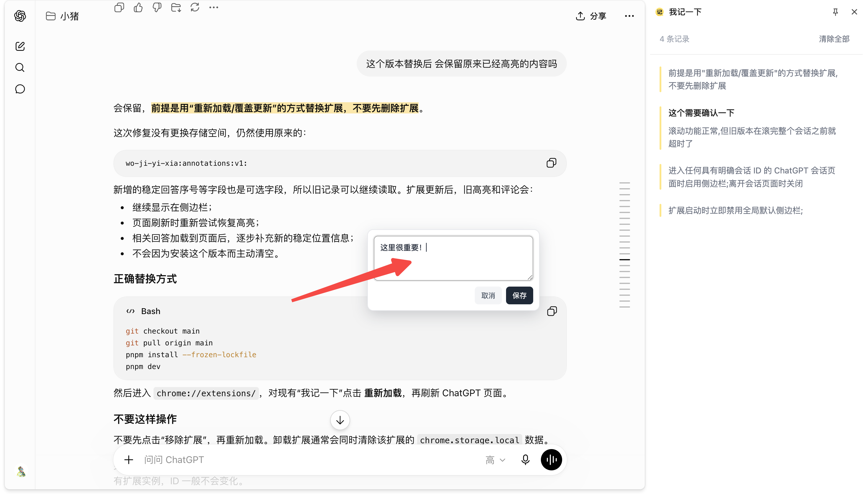Open the search chats icon
The image size is (868, 494).
tap(20, 68)
